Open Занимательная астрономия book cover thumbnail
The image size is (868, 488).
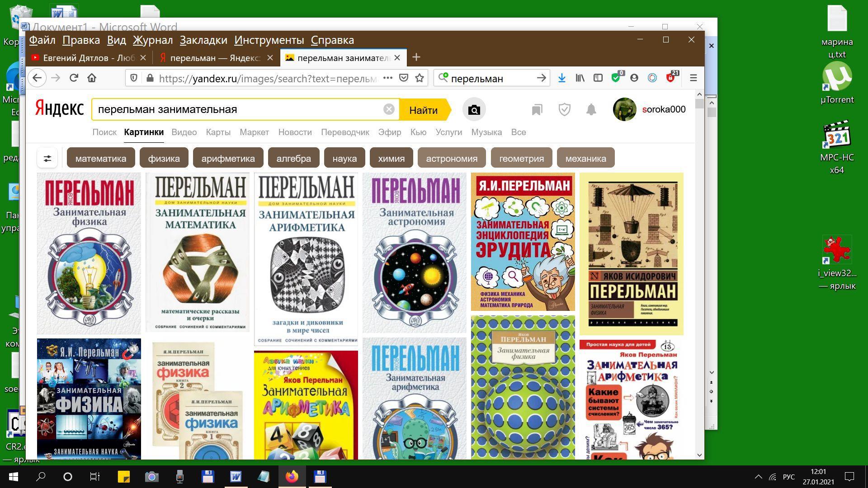[414, 253]
